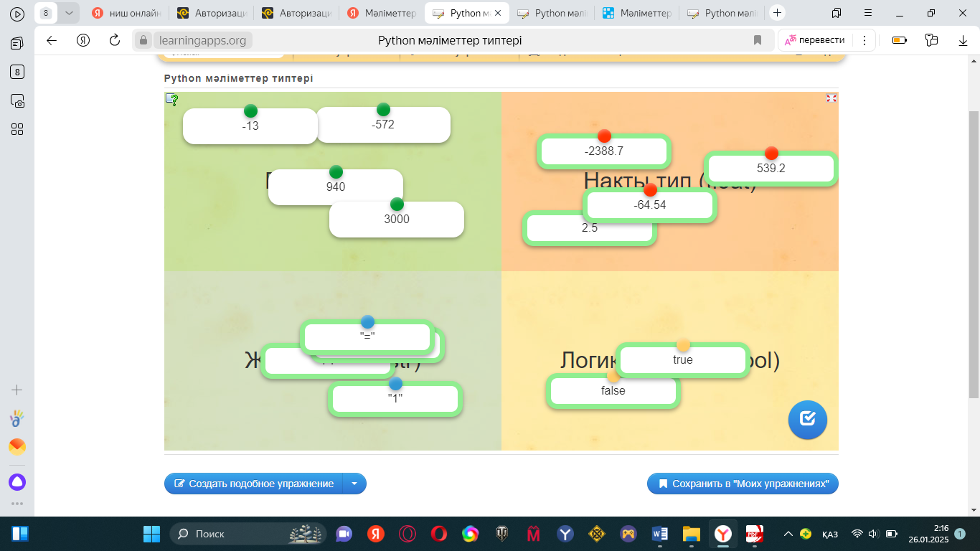Click the tab counter showing 8
The image size is (980, 551).
pyautogui.click(x=46, y=13)
